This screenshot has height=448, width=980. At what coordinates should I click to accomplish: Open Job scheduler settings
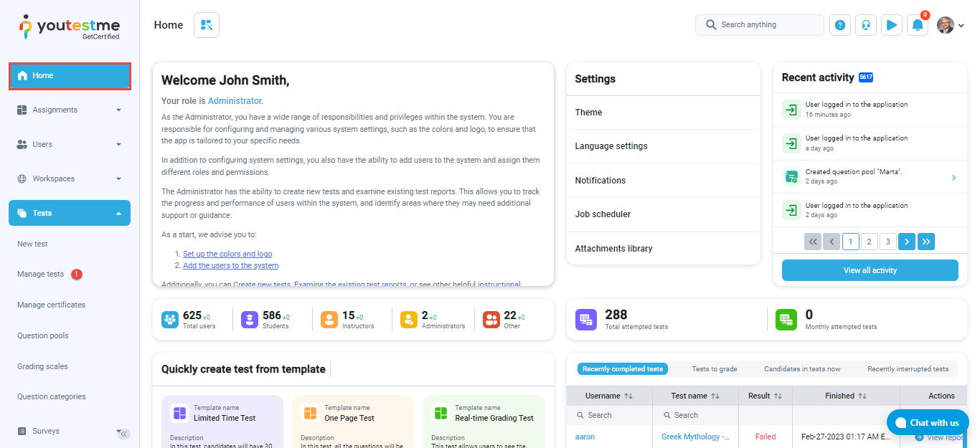(664, 214)
